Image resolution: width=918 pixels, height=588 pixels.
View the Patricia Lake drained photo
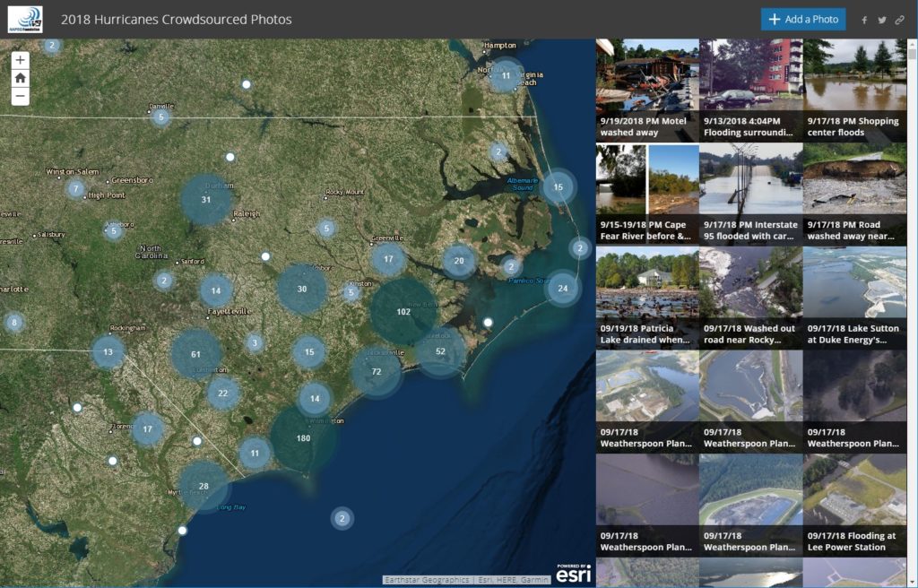(647, 298)
